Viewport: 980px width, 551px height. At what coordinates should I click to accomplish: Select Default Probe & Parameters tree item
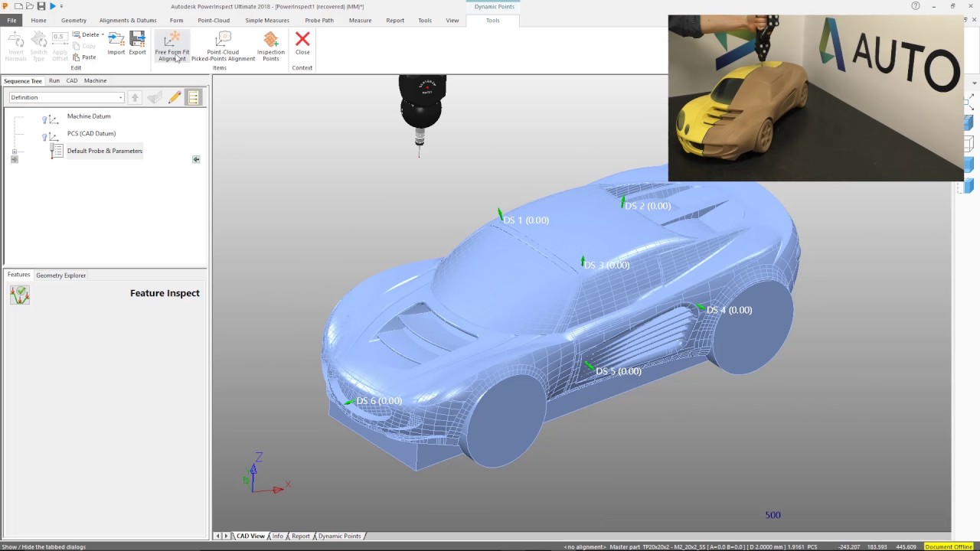coord(105,151)
